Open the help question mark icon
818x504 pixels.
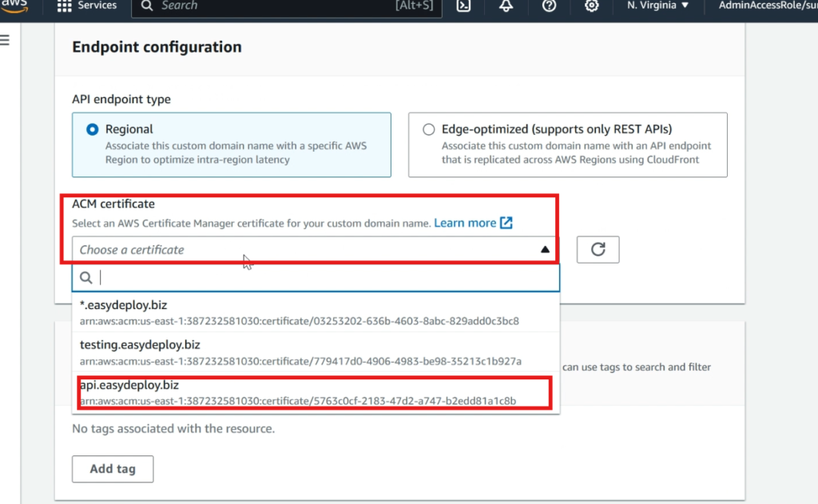[x=548, y=6]
